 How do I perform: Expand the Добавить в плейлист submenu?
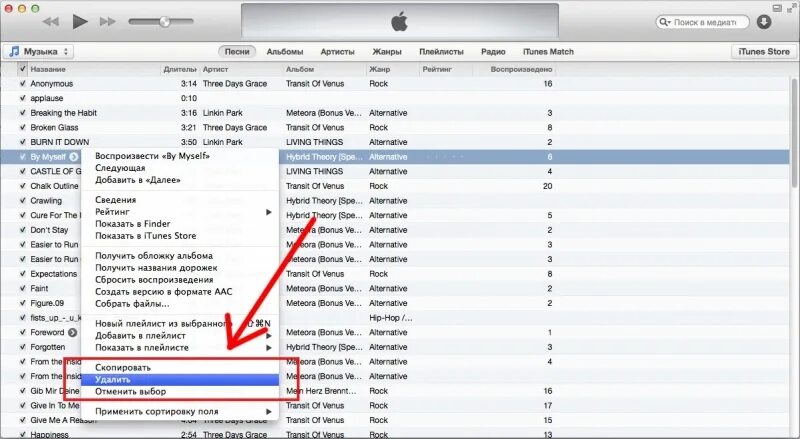coord(180,335)
